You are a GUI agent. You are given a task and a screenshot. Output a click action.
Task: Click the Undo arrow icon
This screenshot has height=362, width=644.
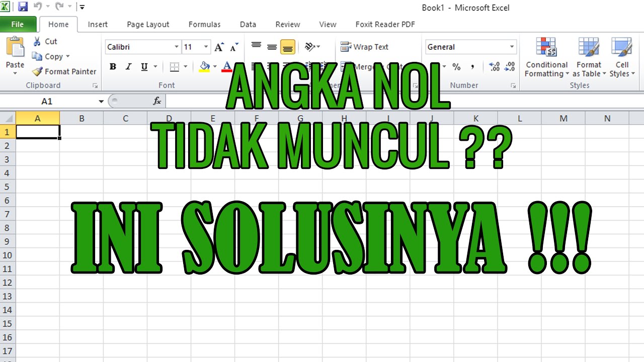[38, 7]
